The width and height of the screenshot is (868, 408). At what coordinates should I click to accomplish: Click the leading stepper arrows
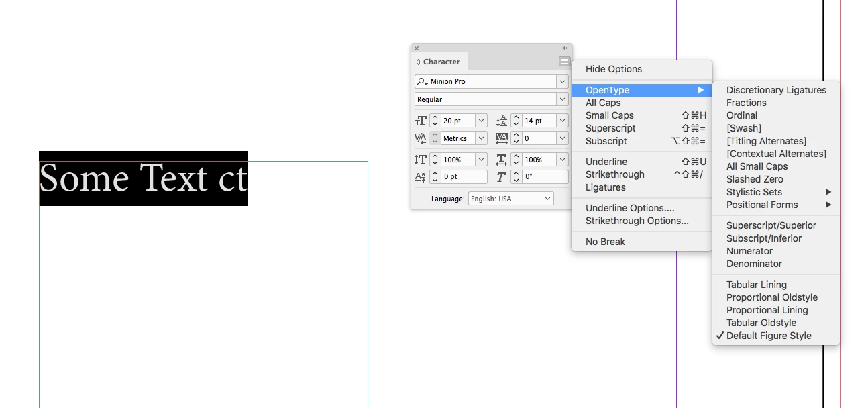pos(516,121)
